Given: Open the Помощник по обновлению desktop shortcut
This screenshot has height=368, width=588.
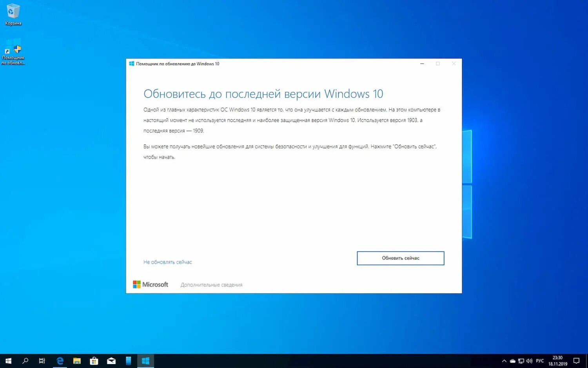Looking at the screenshot, I should click(x=13, y=51).
